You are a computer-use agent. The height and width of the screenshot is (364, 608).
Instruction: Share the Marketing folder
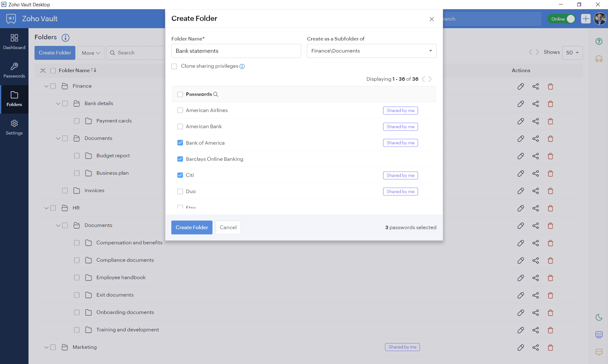click(535, 348)
